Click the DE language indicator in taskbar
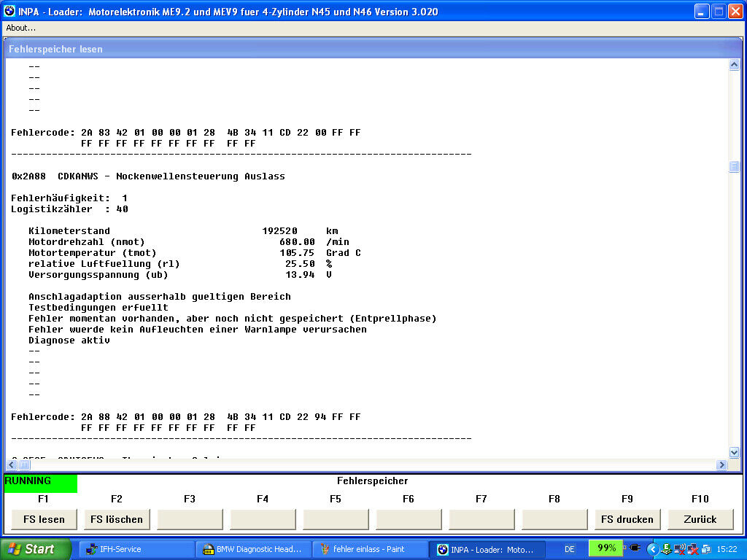This screenshot has height=560, width=747. (570, 549)
